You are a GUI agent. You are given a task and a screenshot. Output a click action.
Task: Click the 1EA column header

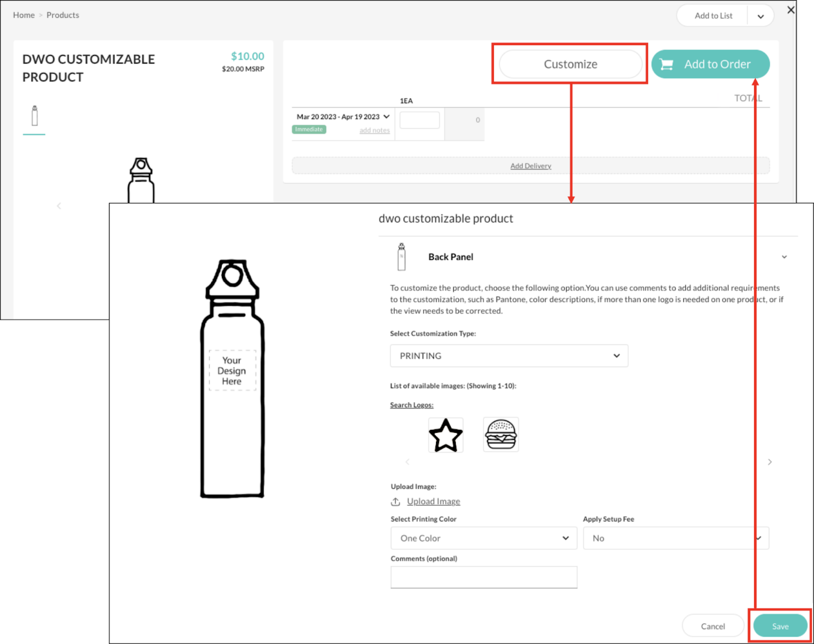[406, 101]
